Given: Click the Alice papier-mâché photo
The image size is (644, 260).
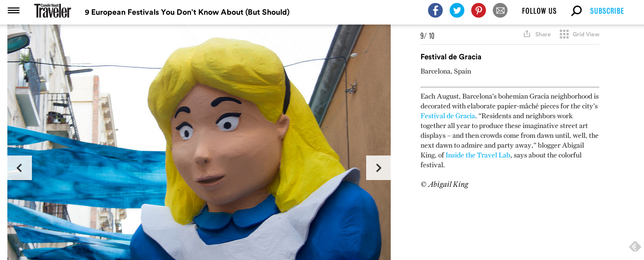Looking at the screenshot, I should pos(199,142).
